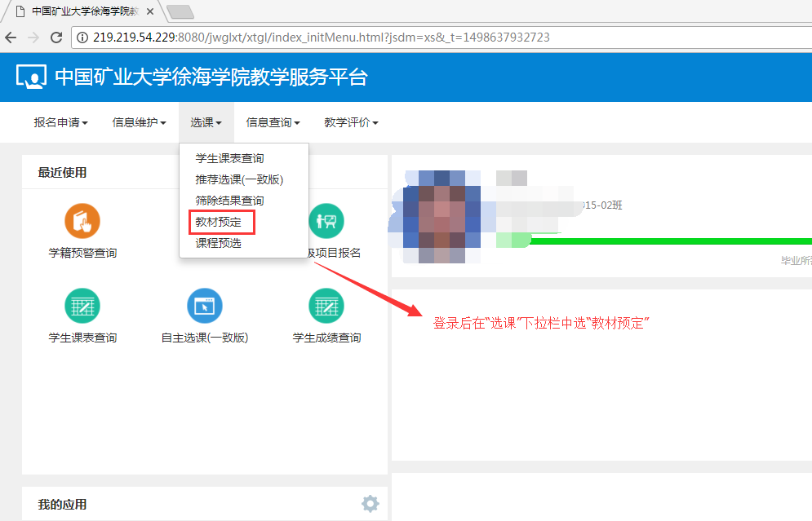
Task: Click the 最近使用 panel heading
Action: tap(62, 173)
